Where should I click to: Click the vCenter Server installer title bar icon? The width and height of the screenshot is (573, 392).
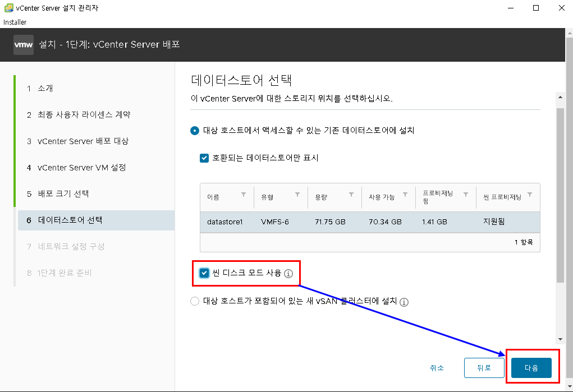coord(9,8)
